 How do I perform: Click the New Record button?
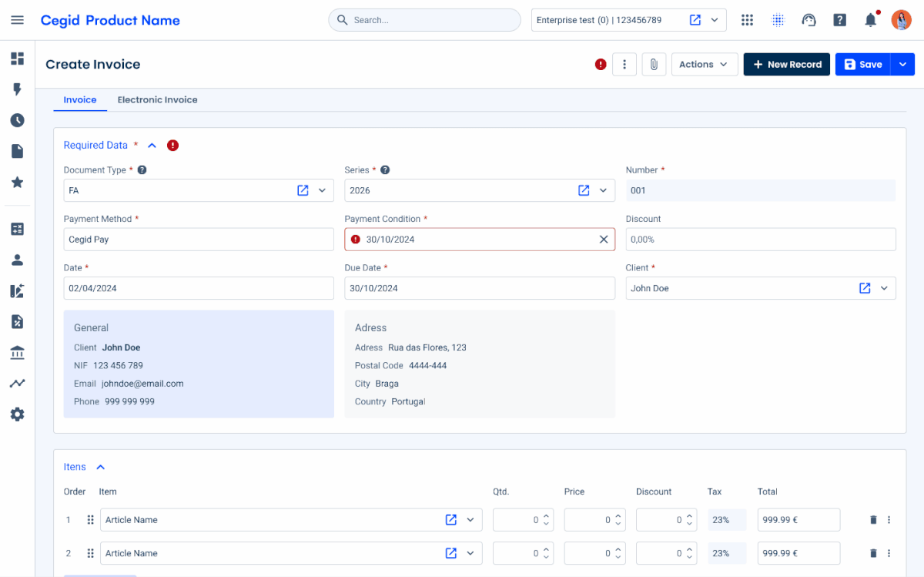tap(786, 64)
